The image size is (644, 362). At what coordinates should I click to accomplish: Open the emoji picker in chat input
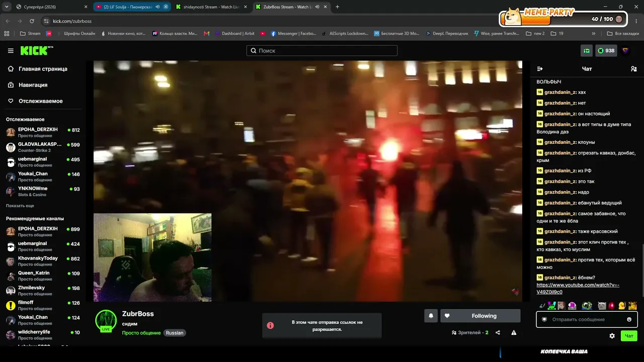click(x=629, y=319)
